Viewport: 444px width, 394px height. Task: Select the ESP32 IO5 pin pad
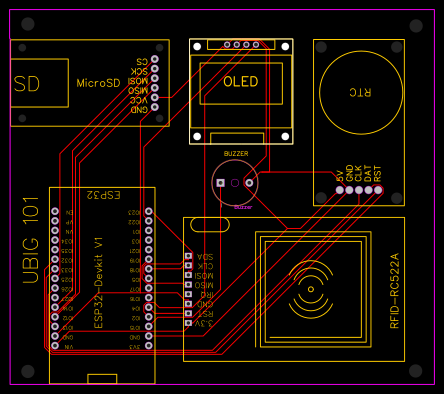(x=149, y=278)
